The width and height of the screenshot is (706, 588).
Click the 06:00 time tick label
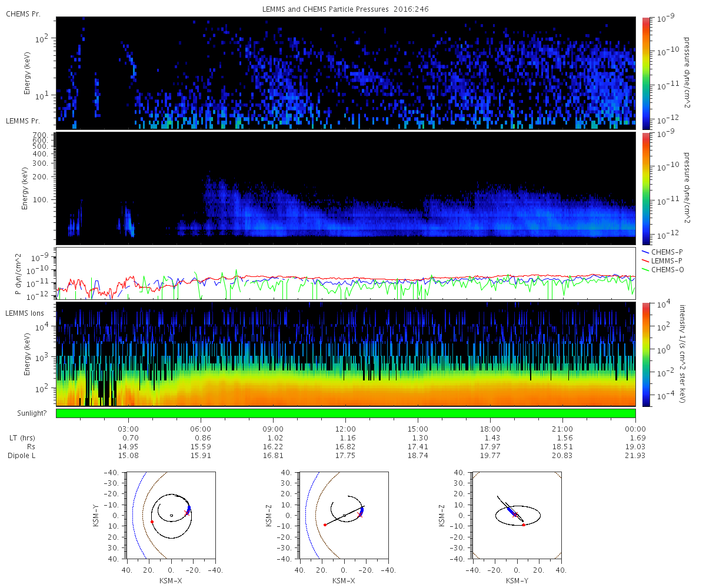pyautogui.click(x=201, y=429)
